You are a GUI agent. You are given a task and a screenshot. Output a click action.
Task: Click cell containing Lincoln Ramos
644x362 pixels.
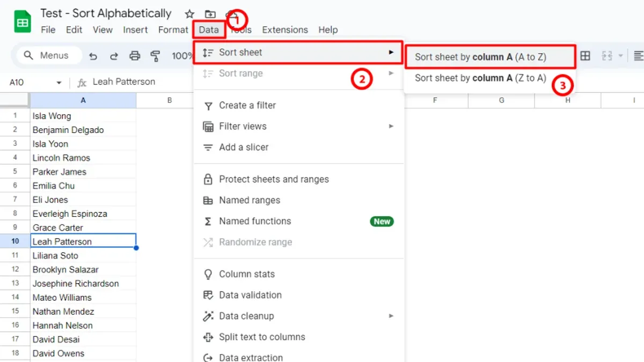point(83,158)
